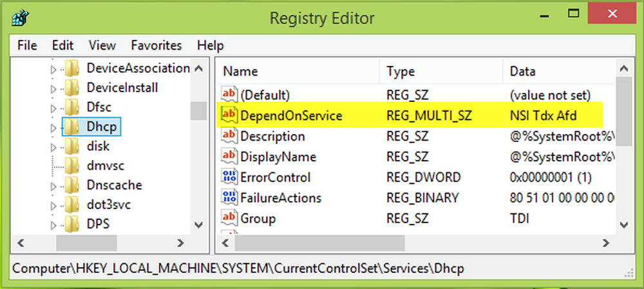Select the Group registry value
The width and height of the screenshot is (644, 289).
click(x=258, y=219)
